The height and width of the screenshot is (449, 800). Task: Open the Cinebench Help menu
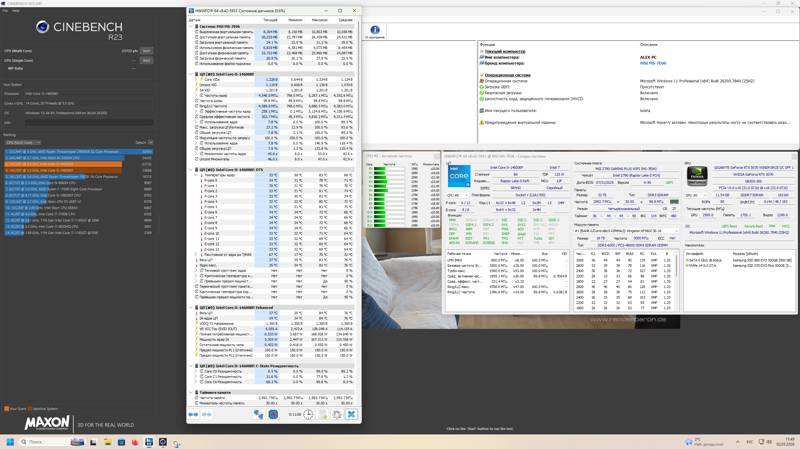click(x=16, y=10)
